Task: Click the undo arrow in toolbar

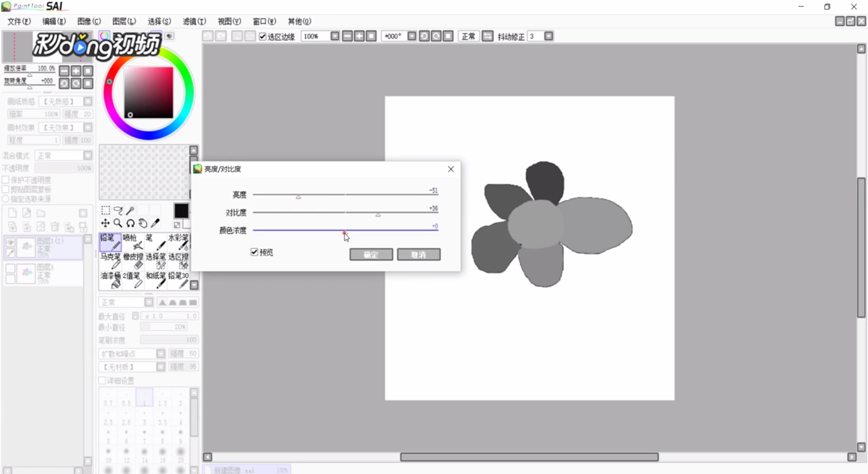Action: pyautogui.click(x=208, y=36)
